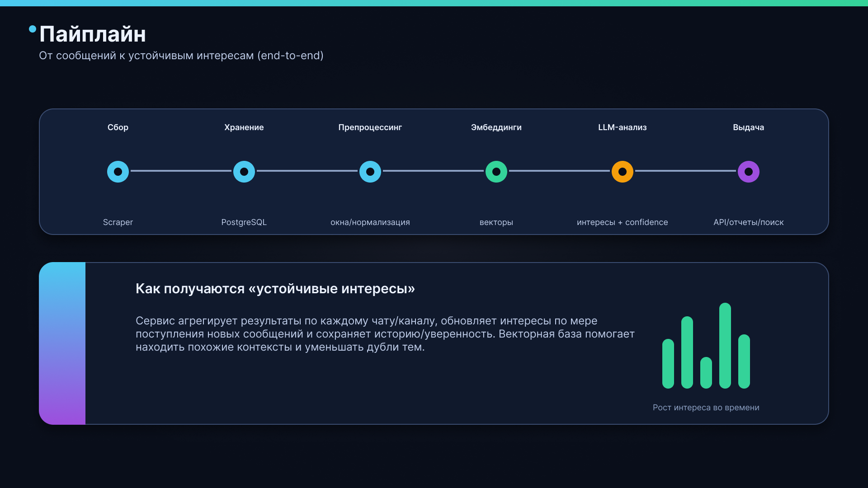Select the окна/нормализация caption

370,222
